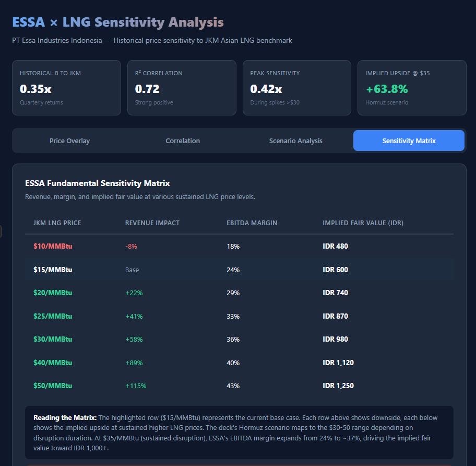
Task: Select the $30/MMBtu row label
Action: coord(53,339)
